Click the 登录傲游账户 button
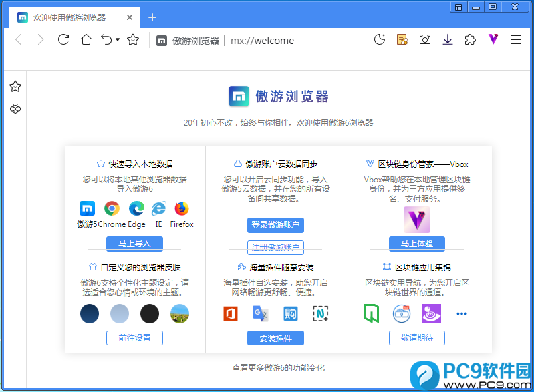This screenshot has width=534, height=392. pos(275,225)
